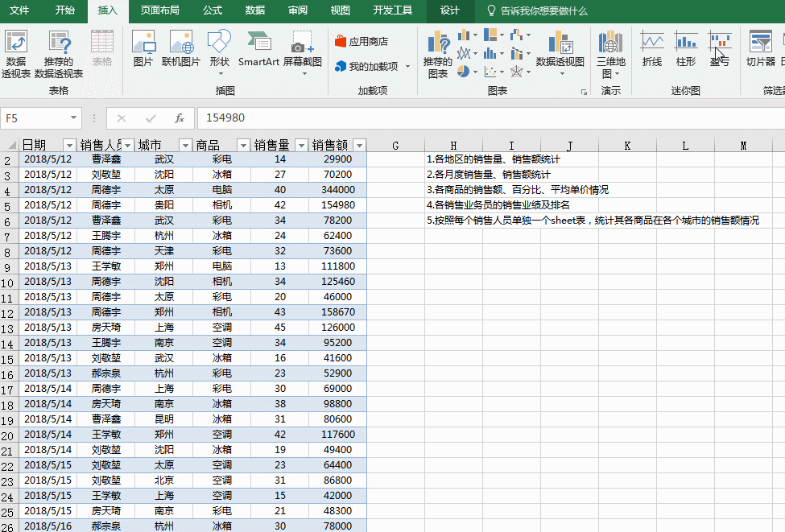Insert a hierarchy chart

tap(494, 35)
